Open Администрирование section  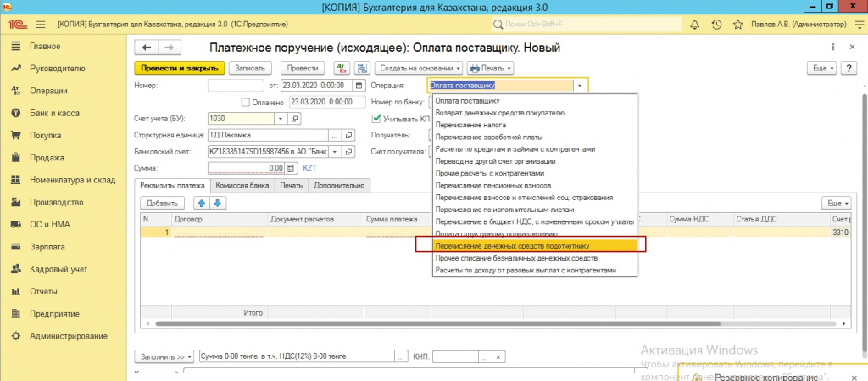pyautogui.click(x=68, y=336)
